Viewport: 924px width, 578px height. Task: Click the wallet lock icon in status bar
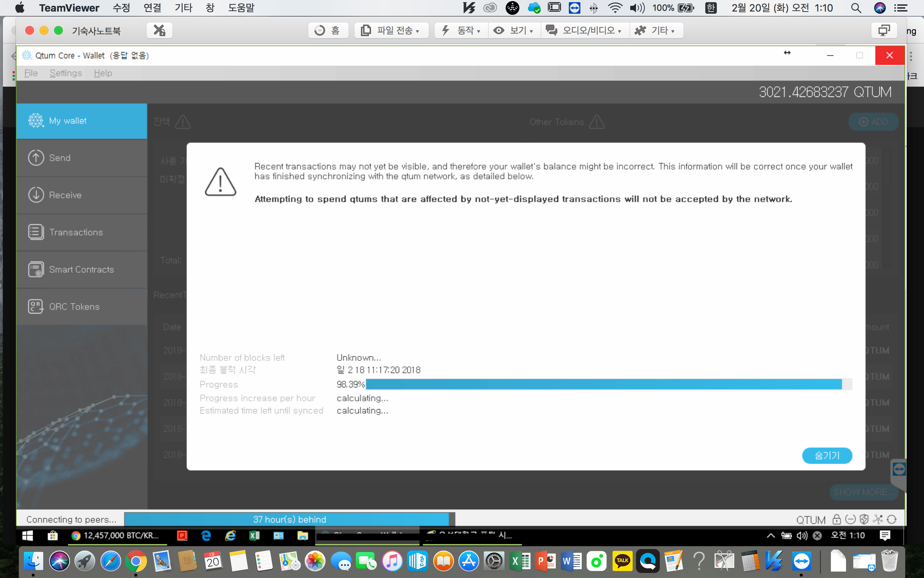click(x=836, y=519)
